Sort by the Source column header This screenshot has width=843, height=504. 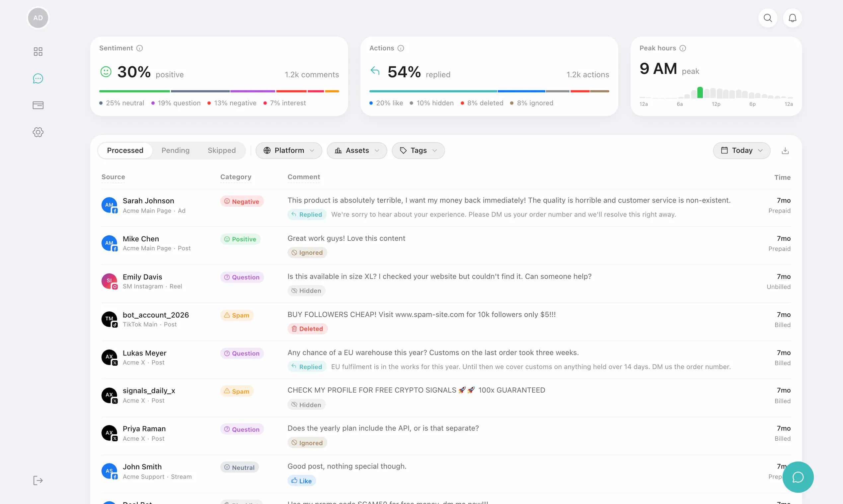(x=113, y=177)
